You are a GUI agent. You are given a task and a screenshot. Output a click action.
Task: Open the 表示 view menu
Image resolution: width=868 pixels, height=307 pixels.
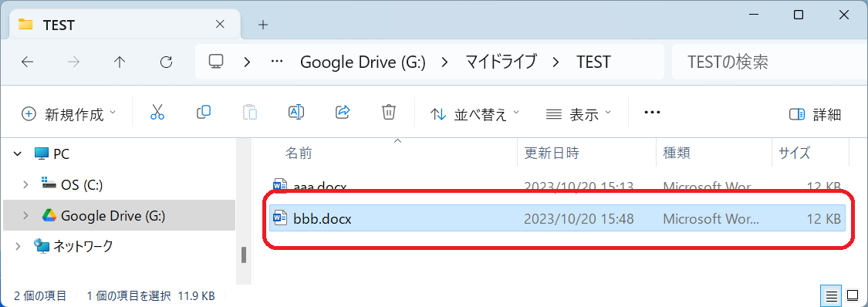[x=578, y=114]
